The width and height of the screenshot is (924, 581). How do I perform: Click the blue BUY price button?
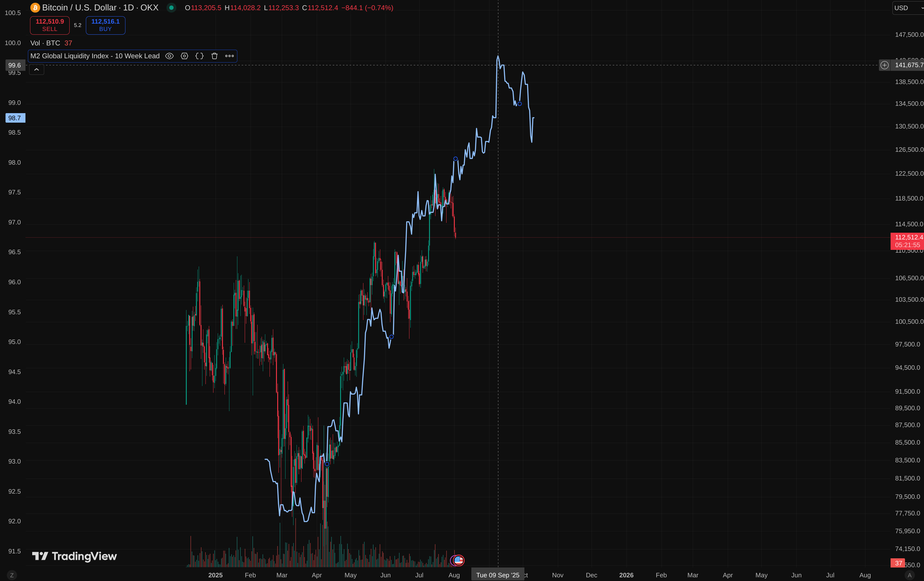click(x=105, y=25)
